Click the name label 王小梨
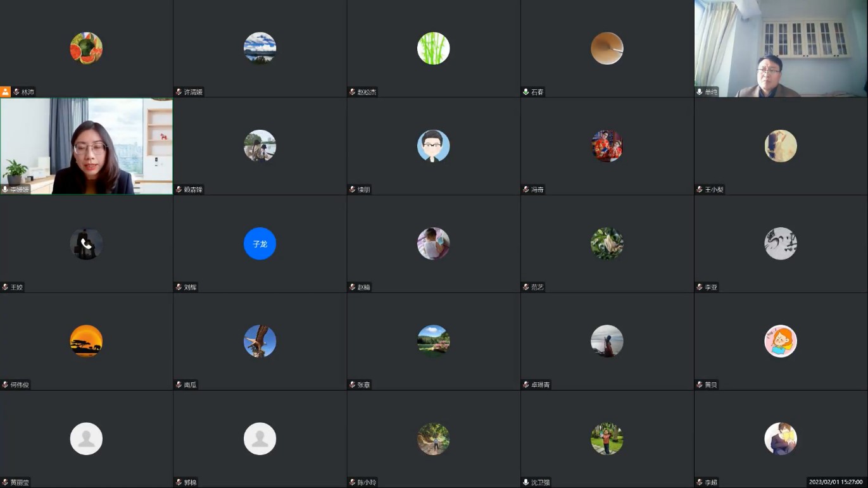868x488 pixels. [714, 189]
